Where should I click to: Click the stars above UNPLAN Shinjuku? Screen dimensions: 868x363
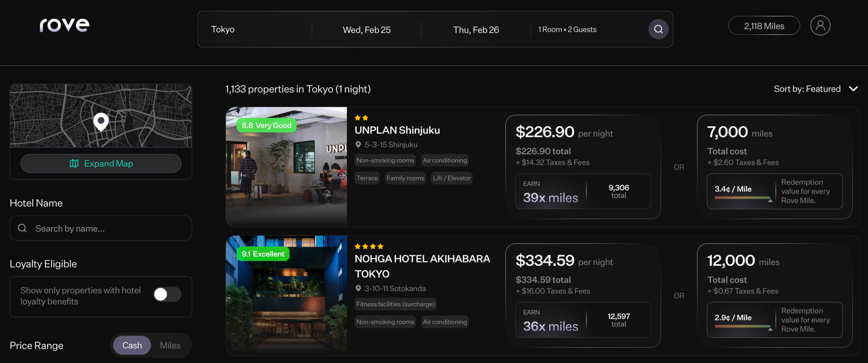pos(361,118)
